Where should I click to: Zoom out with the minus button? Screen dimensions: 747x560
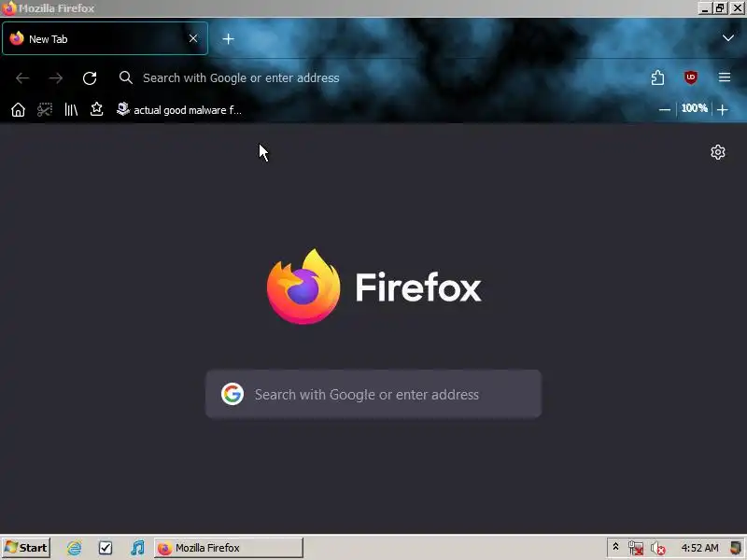coord(665,109)
